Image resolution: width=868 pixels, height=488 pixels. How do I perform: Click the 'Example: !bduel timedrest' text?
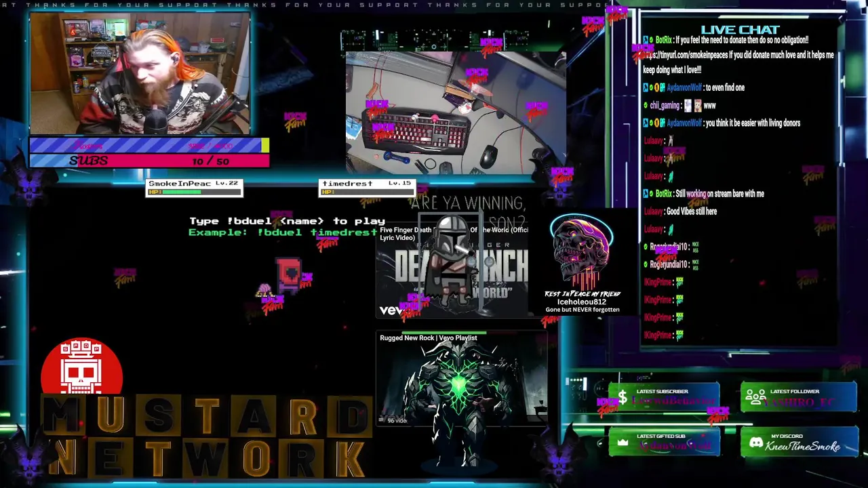[283, 232]
